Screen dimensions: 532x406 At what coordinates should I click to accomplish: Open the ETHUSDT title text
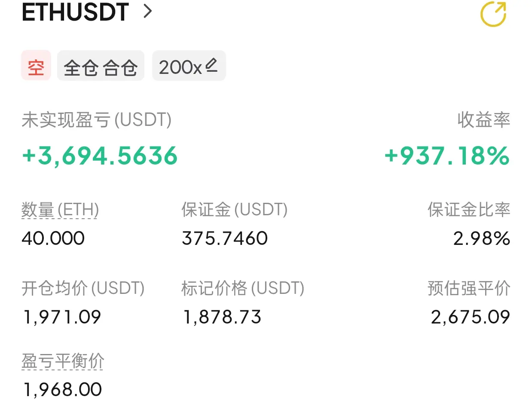(75, 12)
